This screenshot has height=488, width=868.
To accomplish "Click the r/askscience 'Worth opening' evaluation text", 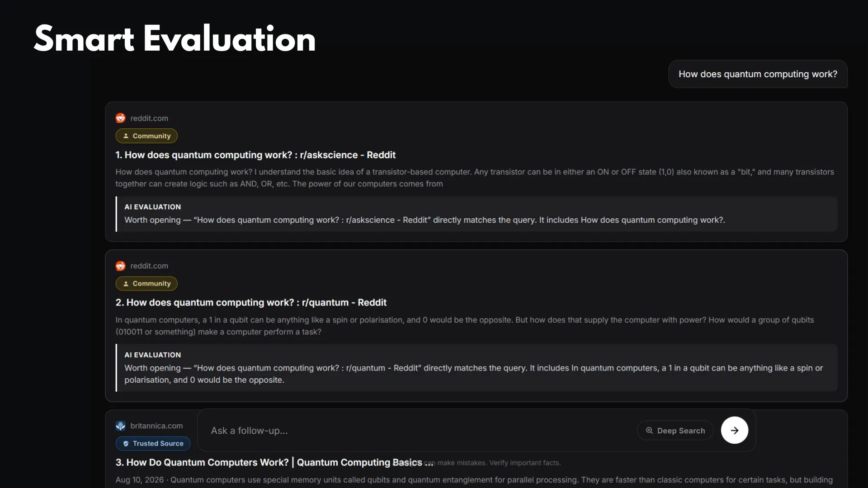I will click(x=425, y=220).
